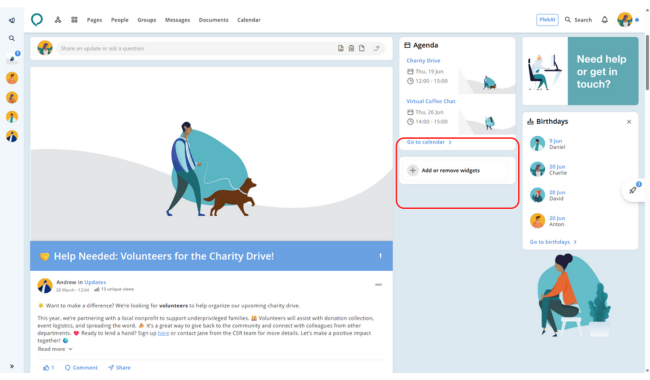Open the organization chart icon
The width and height of the screenshot is (650, 380).
pyautogui.click(x=58, y=19)
